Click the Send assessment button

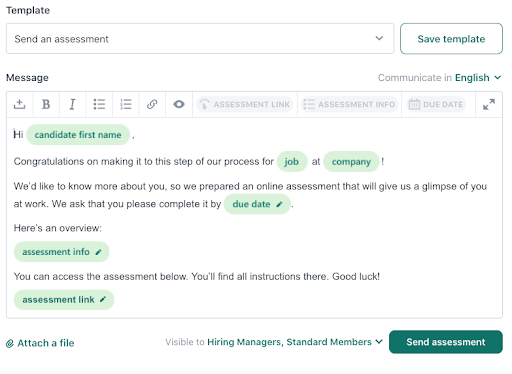pos(446,342)
